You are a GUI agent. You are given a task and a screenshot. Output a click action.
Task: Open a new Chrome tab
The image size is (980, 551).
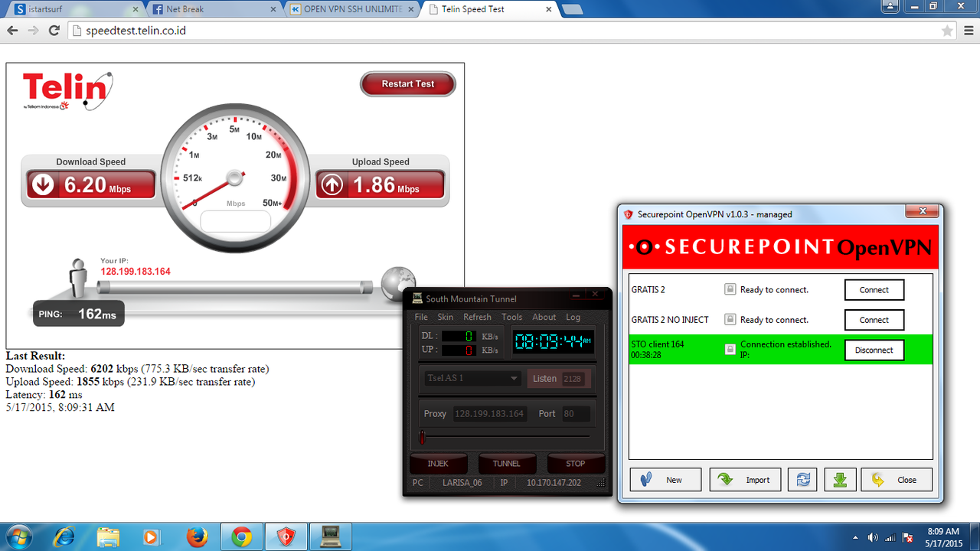point(572,10)
